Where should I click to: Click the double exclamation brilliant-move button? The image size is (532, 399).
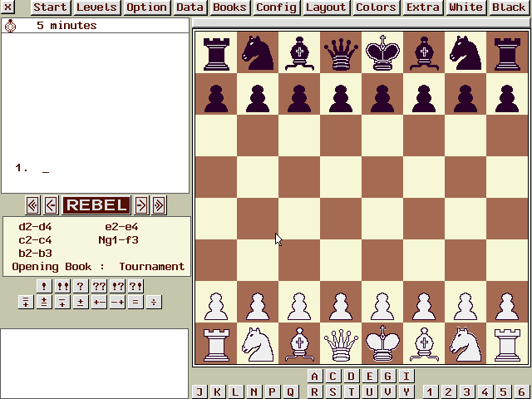pyautogui.click(x=62, y=286)
